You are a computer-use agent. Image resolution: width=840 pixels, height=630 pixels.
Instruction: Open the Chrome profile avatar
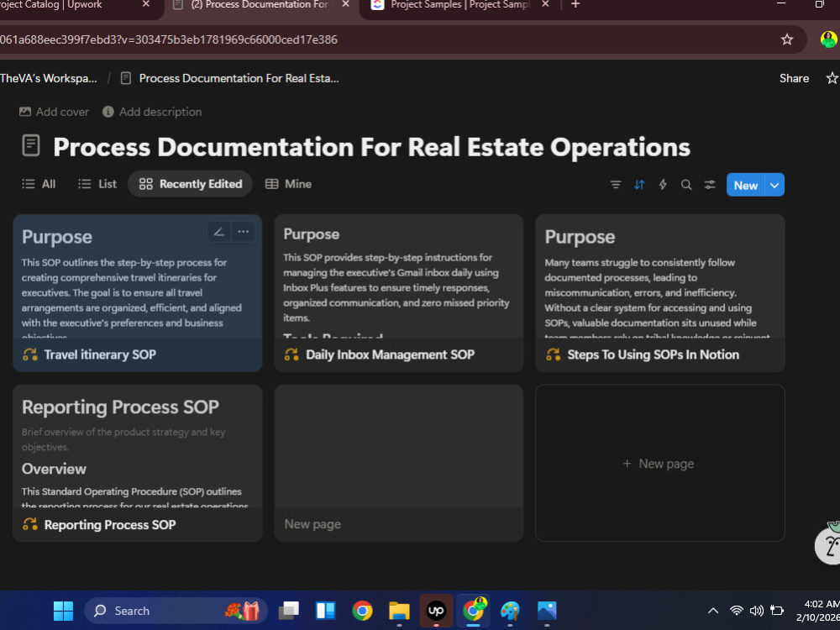coord(828,39)
